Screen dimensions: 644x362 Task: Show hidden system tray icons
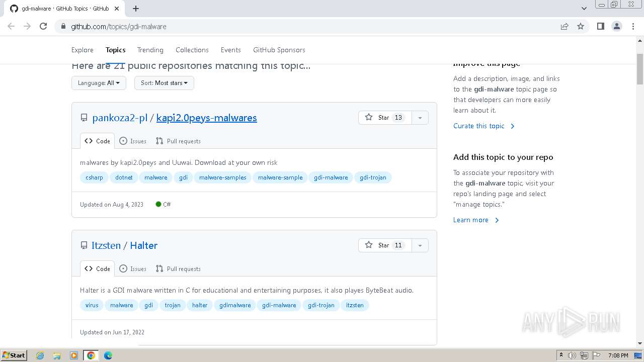coord(561,355)
